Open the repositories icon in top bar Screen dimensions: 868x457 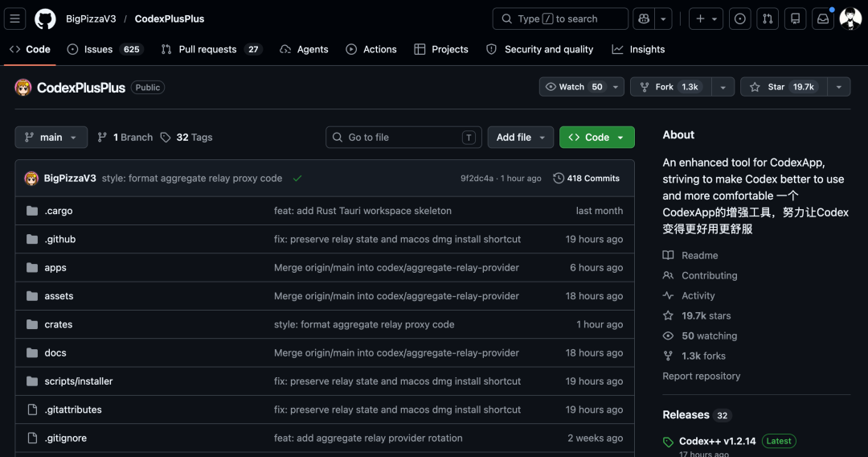click(795, 19)
